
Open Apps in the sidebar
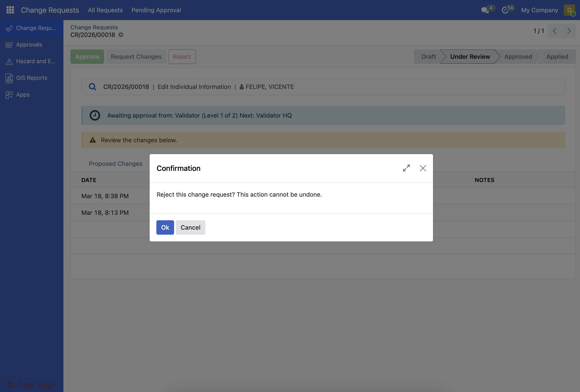[x=32, y=95]
